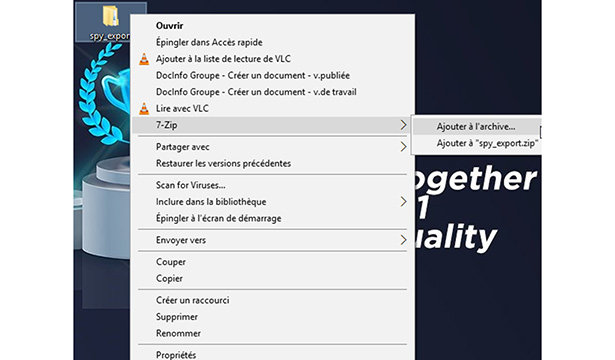Click 'Scan for Viruses...' entry
This screenshot has width=615, height=360.
point(191,185)
